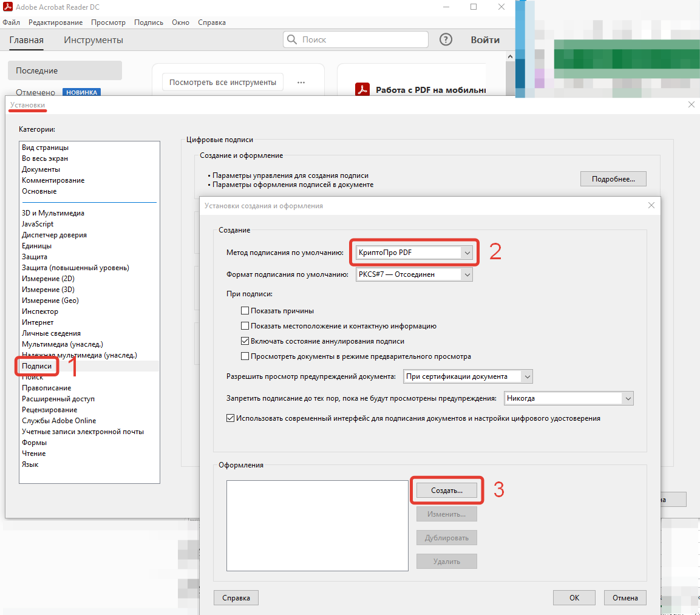Select category Правописание

point(46,388)
